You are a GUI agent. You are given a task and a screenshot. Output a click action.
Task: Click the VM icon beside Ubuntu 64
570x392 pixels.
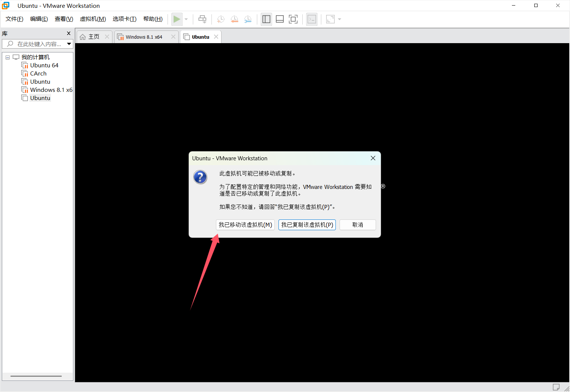point(25,65)
